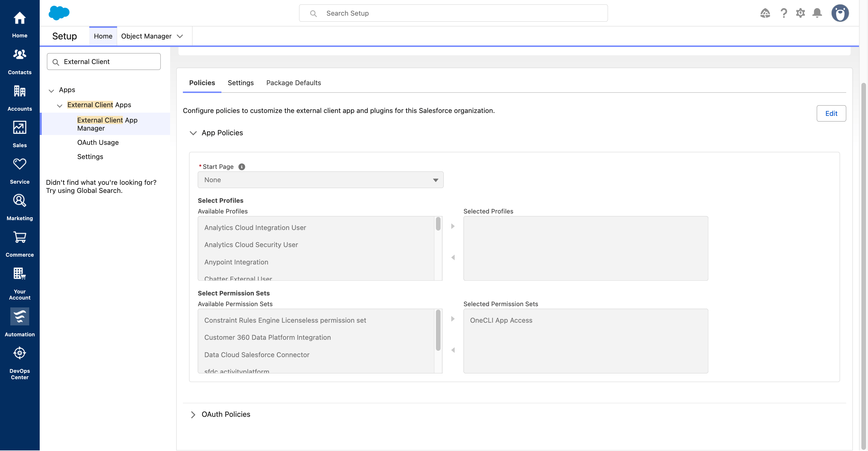868x451 pixels.
Task: Open the Start Page dropdown showing None
Action: pyautogui.click(x=321, y=180)
